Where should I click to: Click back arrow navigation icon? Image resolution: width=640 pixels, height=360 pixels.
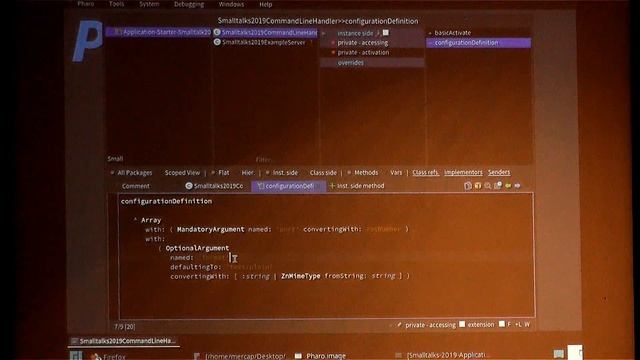(508, 186)
